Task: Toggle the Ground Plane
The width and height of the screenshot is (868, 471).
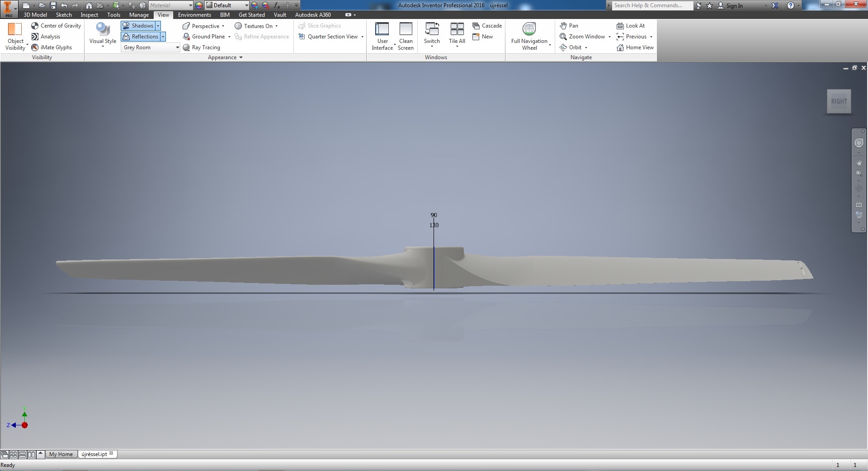Action: (203, 37)
